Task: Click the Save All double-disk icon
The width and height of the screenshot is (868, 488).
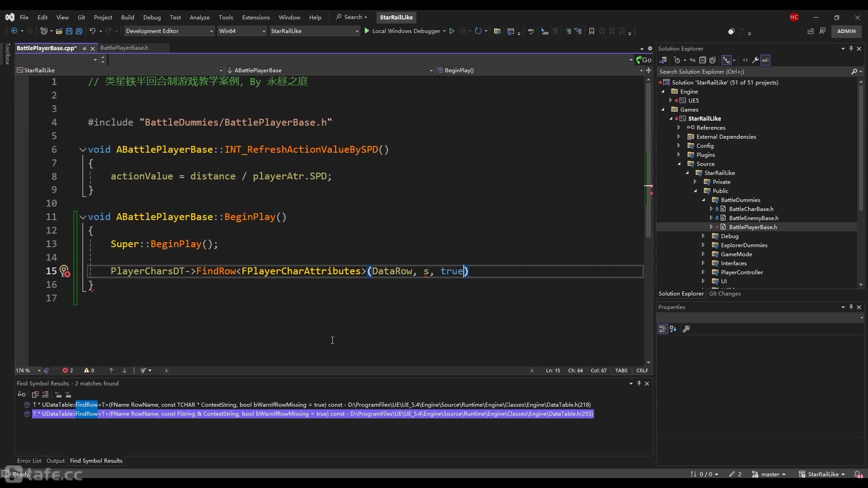Action: 79,31
